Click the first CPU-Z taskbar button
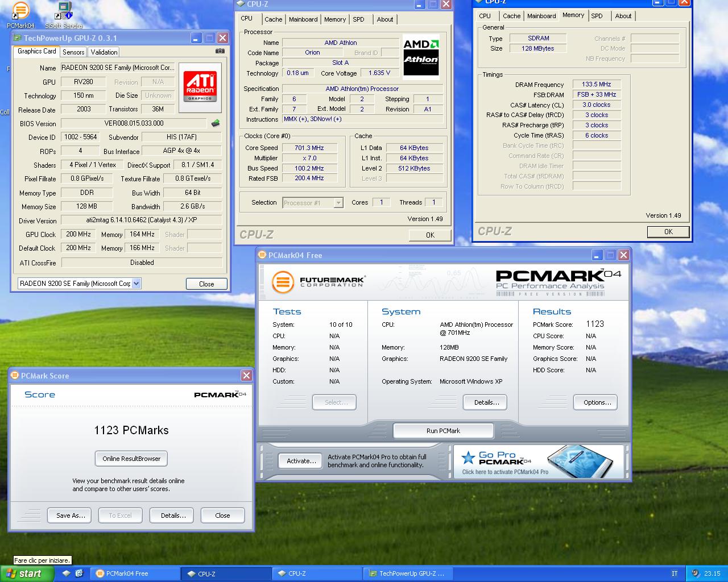The height and width of the screenshot is (582, 728). point(226,573)
